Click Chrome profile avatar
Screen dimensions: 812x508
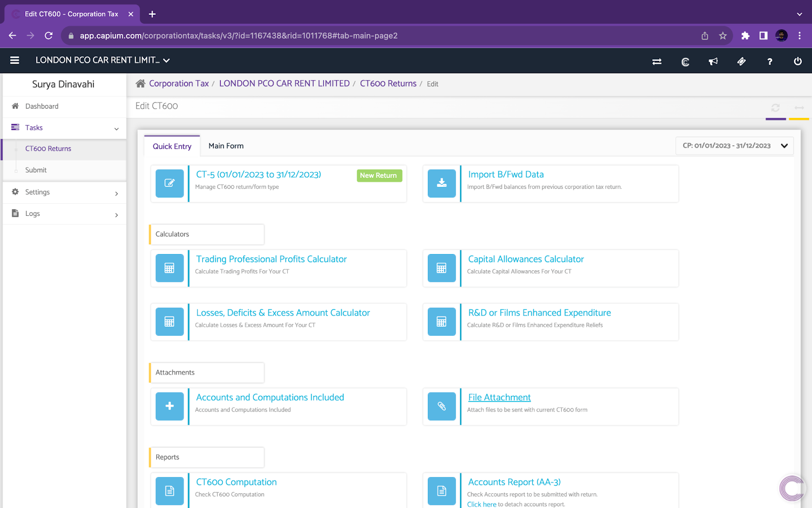[782, 36]
